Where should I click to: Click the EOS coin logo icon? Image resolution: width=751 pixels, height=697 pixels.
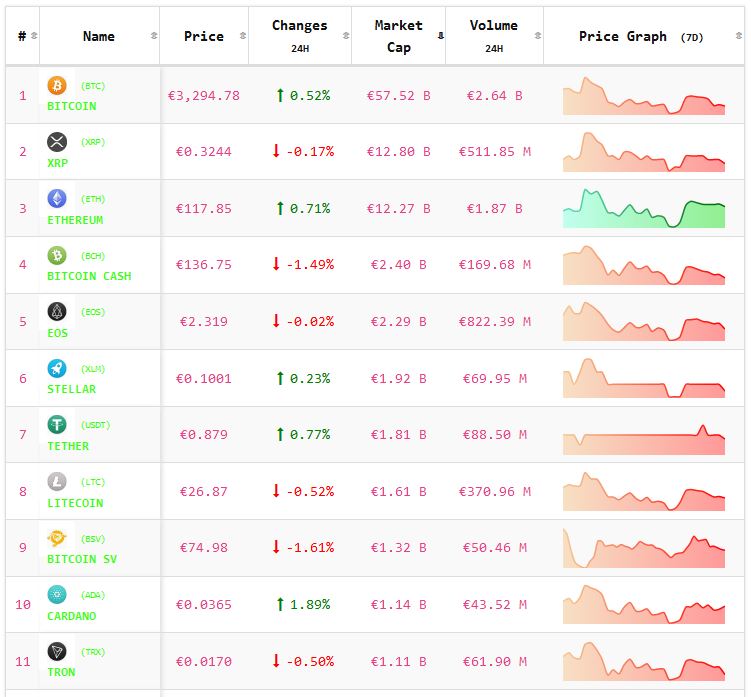click(x=57, y=312)
